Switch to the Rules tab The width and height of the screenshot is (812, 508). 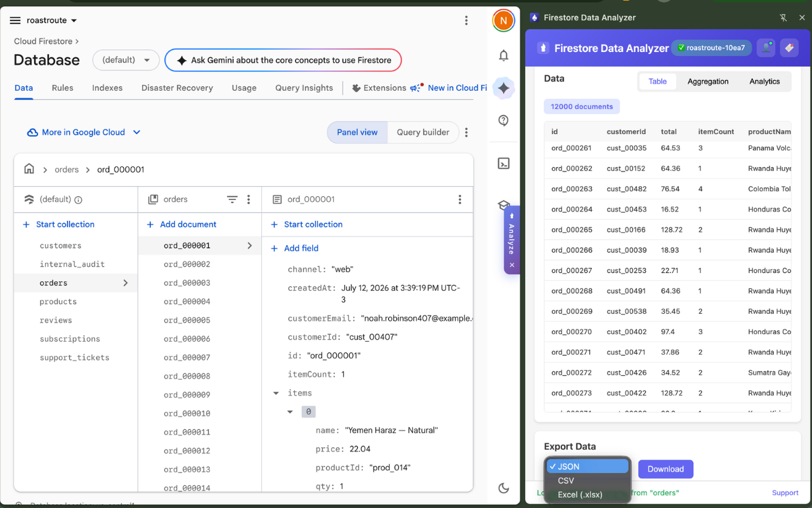pos(63,88)
